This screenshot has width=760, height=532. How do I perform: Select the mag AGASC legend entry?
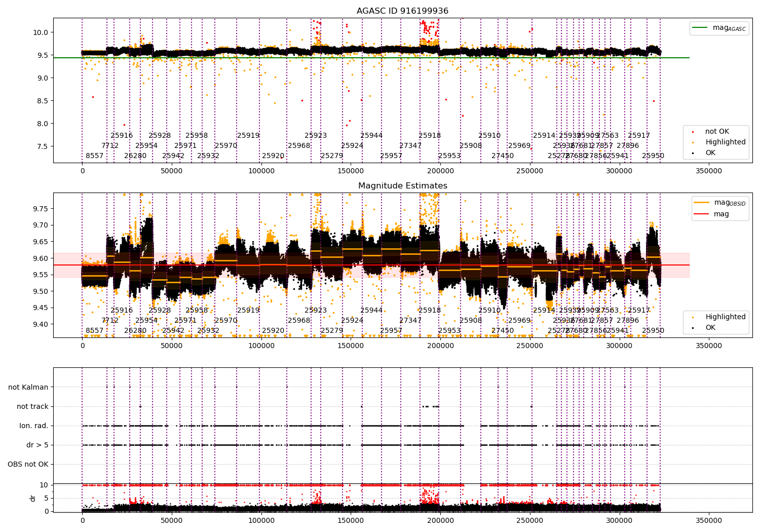tap(719, 28)
